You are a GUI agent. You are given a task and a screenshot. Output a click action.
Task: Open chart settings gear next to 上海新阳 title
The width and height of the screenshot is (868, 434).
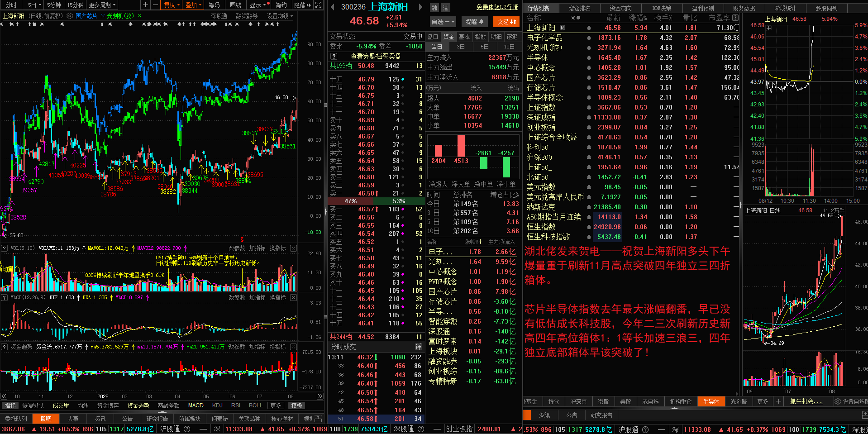[x=70, y=16]
